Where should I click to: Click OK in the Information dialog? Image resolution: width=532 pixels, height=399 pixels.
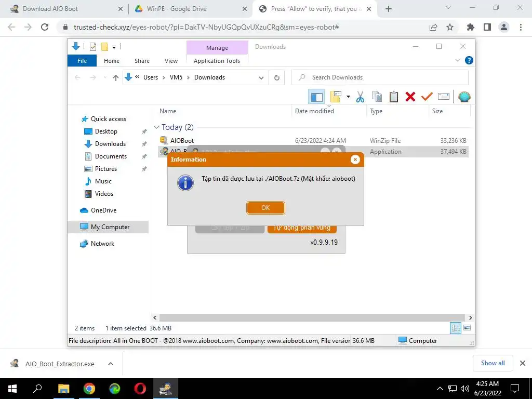click(265, 208)
